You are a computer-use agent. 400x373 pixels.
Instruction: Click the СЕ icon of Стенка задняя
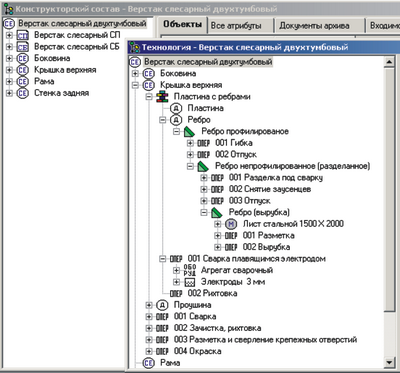pos(23,93)
